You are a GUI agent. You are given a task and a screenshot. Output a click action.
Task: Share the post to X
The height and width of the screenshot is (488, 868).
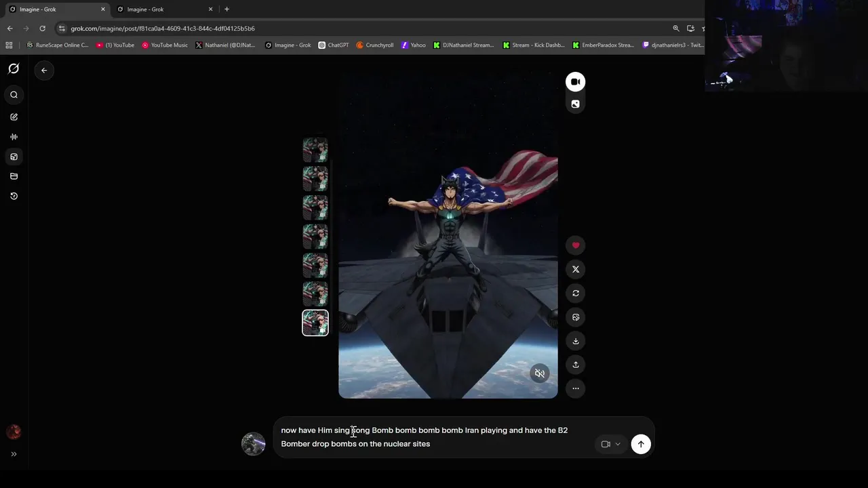[x=576, y=269]
